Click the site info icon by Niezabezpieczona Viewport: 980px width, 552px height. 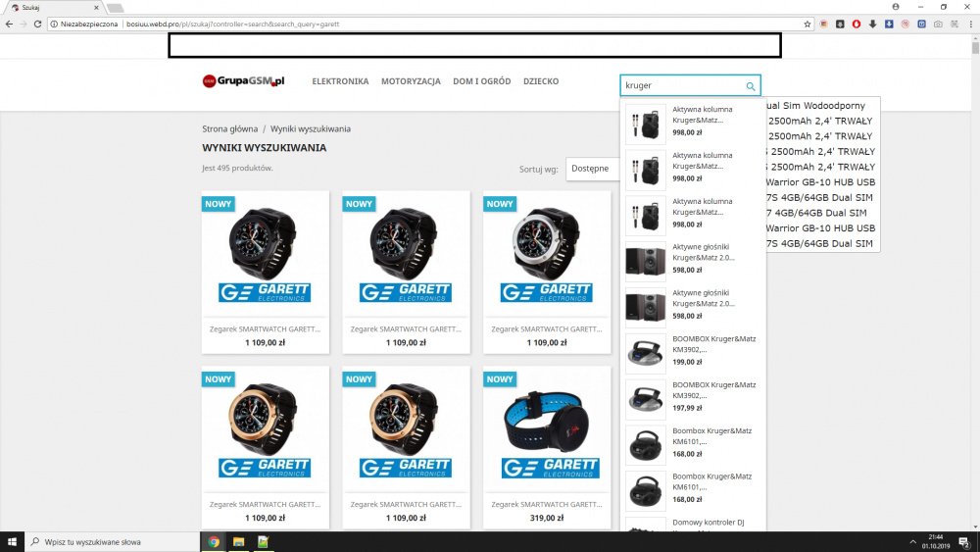click(54, 24)
